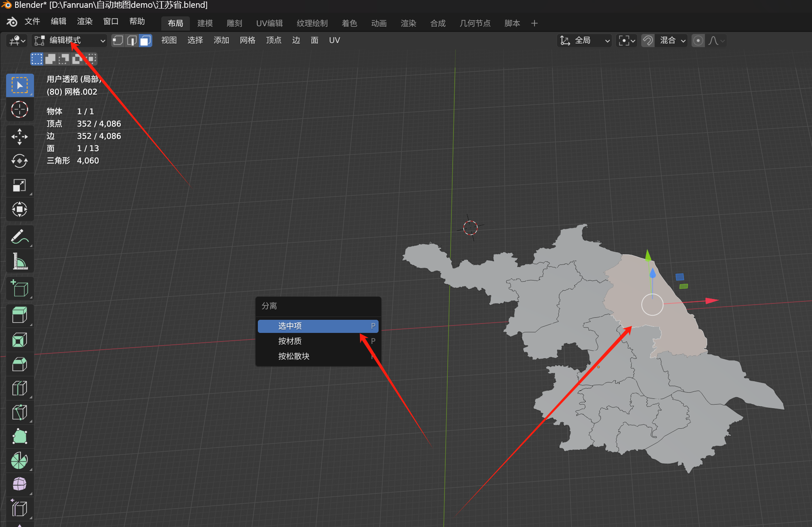
Task: Select the Measure ruler tool
Action: [20, 261]
